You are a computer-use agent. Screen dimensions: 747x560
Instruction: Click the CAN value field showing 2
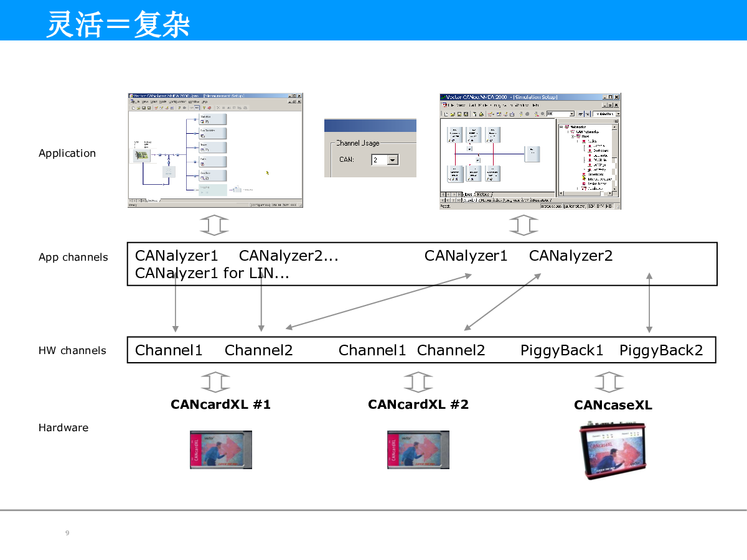pyautogui.click(x=379, y=160)
